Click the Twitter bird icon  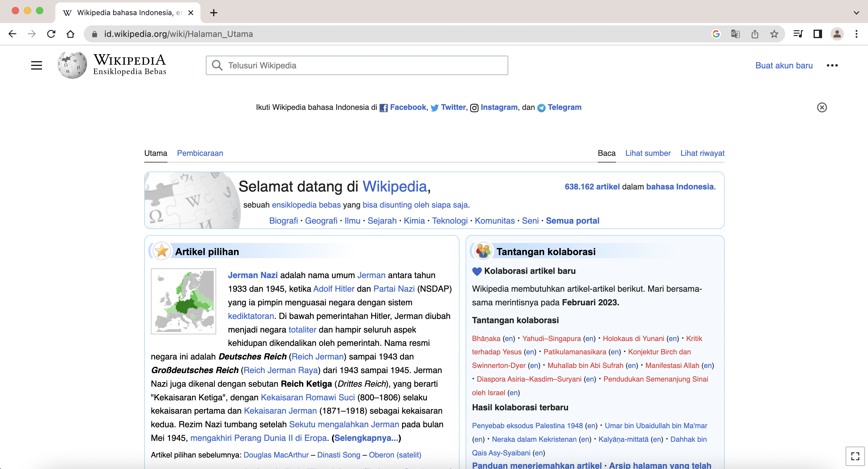pyautogui.click(x=434, y=107)
